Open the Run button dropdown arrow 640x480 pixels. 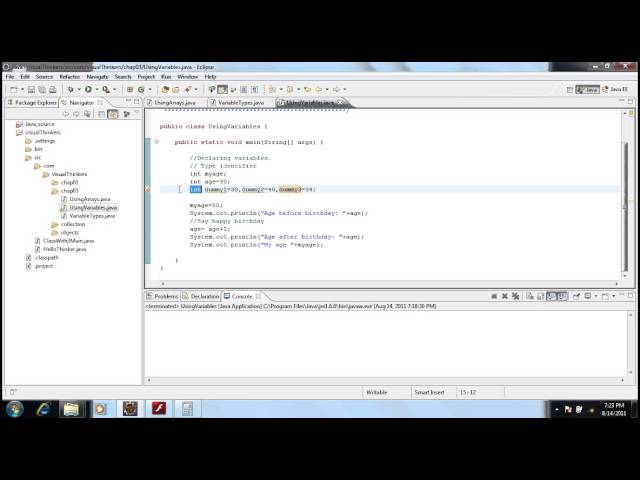click(x=97, y=89)
